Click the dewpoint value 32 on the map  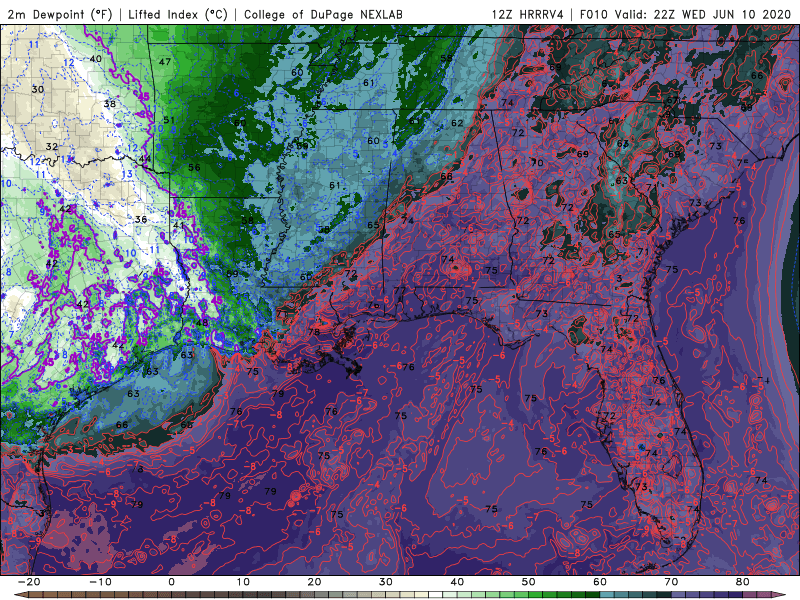(x=52, y=146)
